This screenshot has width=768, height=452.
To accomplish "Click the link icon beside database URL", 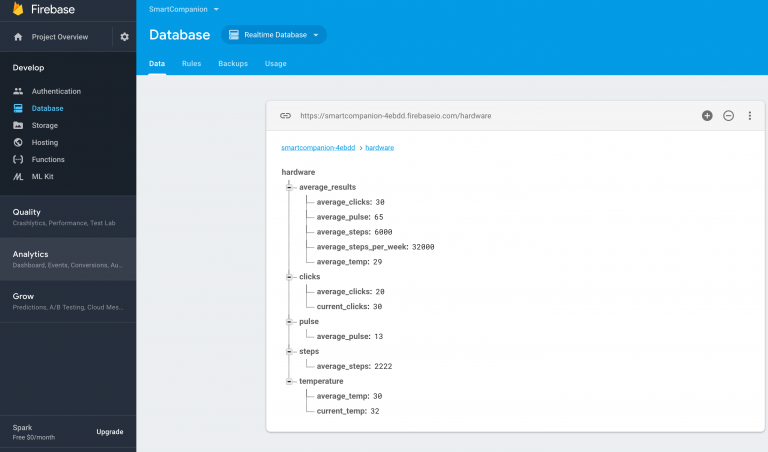I will (x=285, y=116).
